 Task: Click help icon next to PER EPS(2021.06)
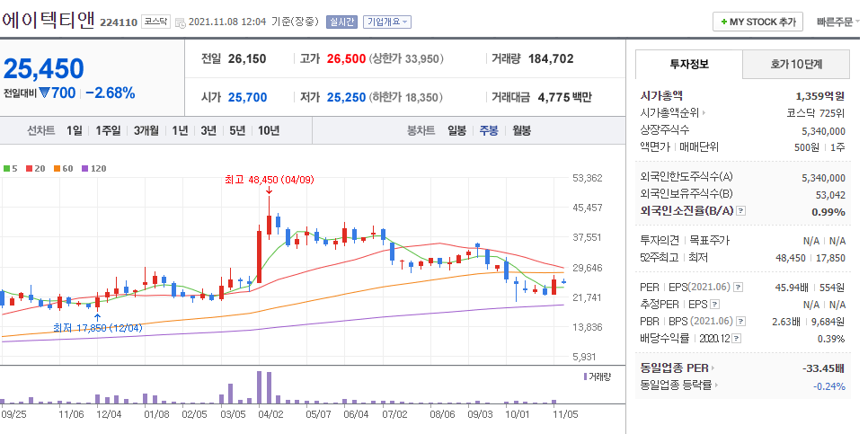pyautogui.click(x=738, y=288)
